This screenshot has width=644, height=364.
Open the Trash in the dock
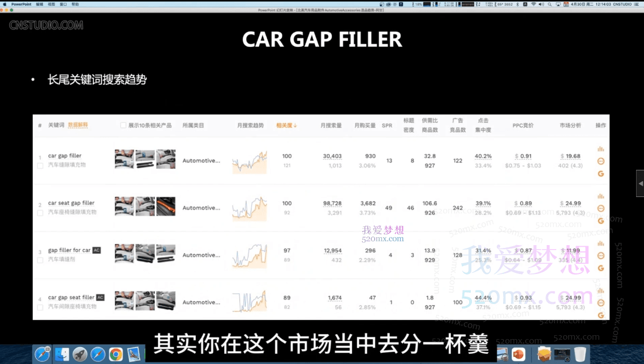(579, 354)
